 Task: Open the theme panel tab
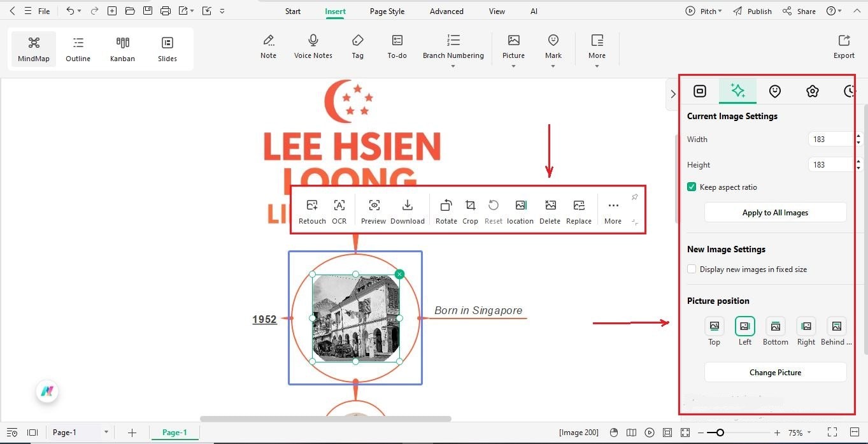[x=812, y=91]
